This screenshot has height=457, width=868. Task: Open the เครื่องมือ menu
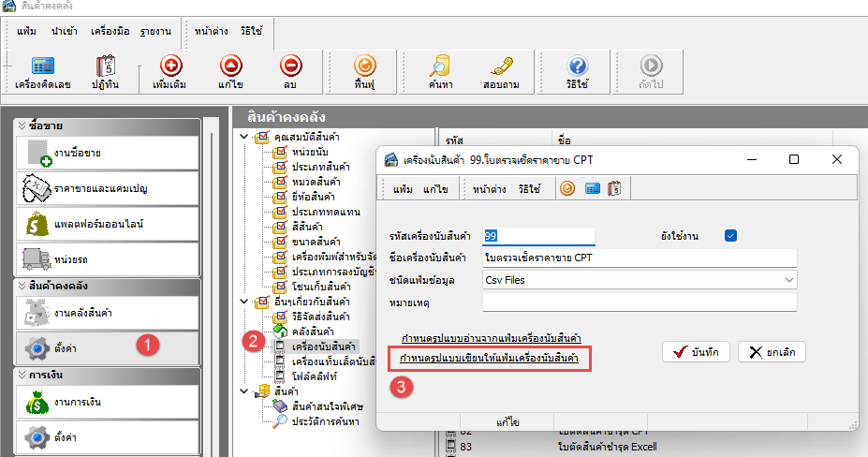110,31
